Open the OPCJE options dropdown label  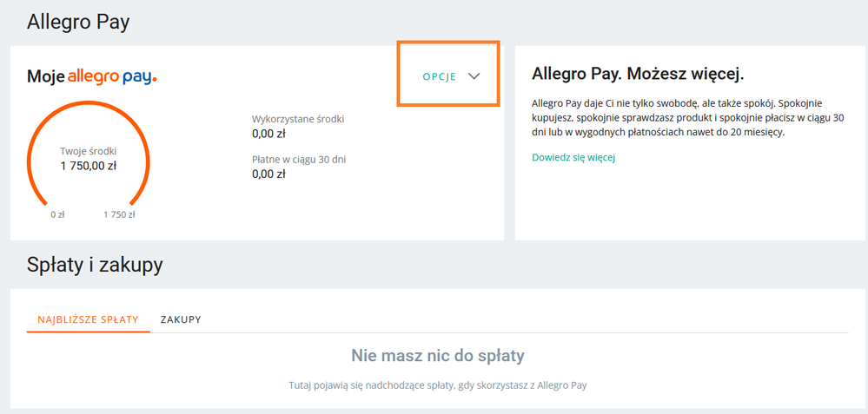pyautogui.click(x=439, y=77)
